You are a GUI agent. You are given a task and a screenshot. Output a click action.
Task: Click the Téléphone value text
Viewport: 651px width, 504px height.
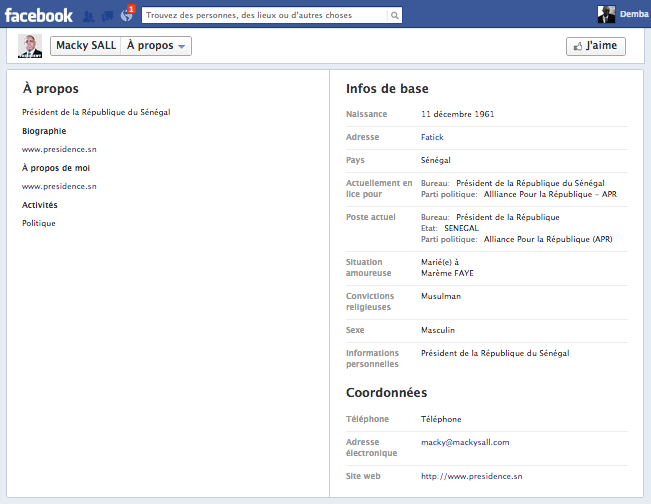441,419
